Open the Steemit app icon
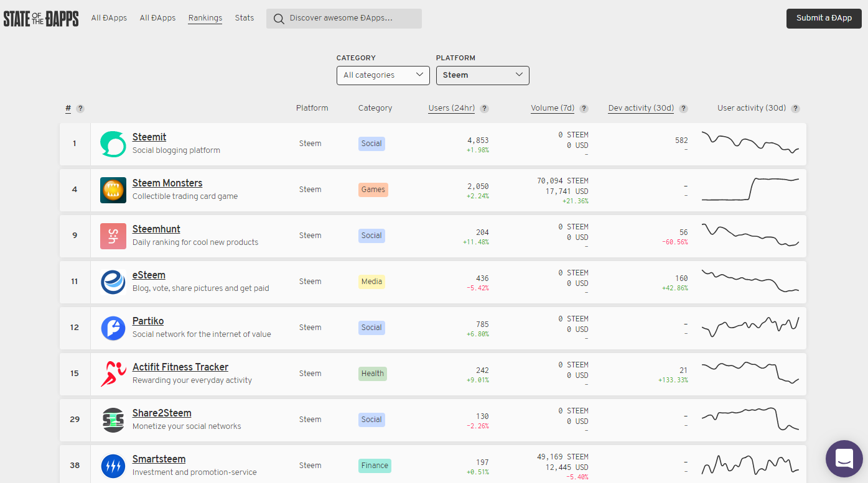Viewport: 868px width, 483px height. point(113,144)
